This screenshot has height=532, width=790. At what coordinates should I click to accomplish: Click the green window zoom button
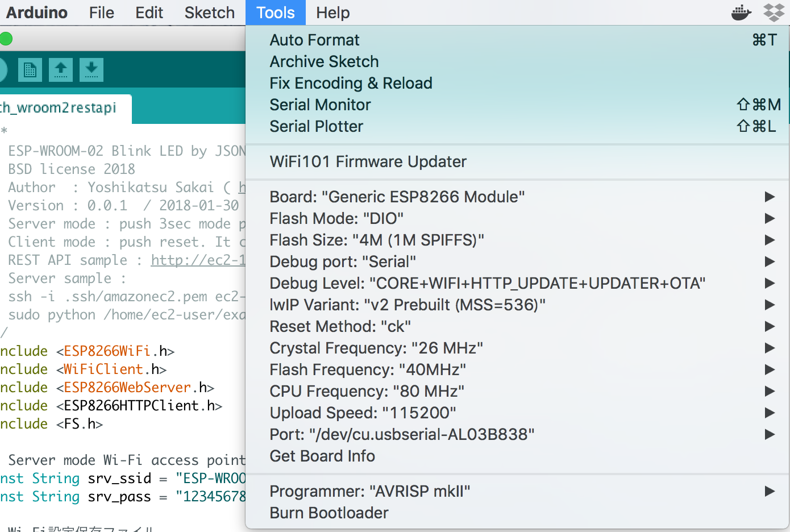click(6, 39)
